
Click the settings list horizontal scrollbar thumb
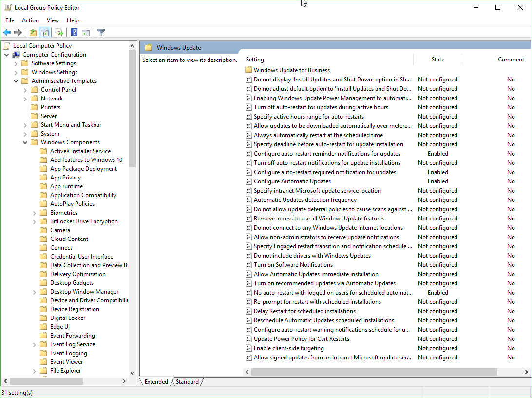(374, 372)
